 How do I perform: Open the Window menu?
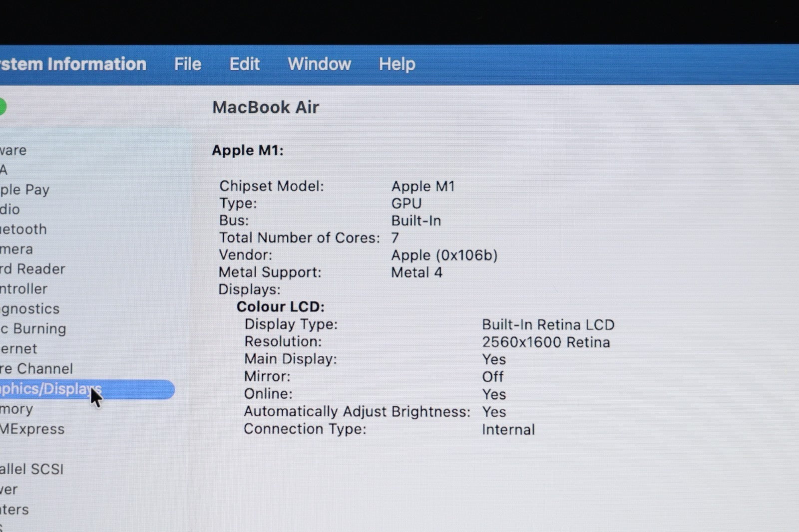[319, 64]
